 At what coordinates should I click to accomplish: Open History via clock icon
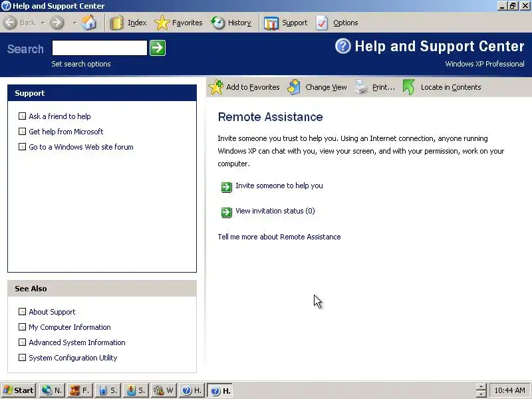[x=218, y=23]
